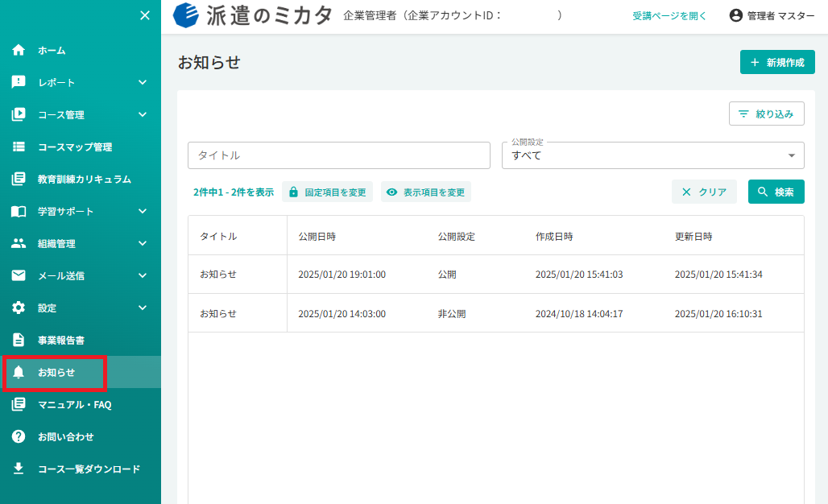Screen dimensions: 828x504
Task: Expand the メール送信 menu chevron
Action: coord(143,275)
